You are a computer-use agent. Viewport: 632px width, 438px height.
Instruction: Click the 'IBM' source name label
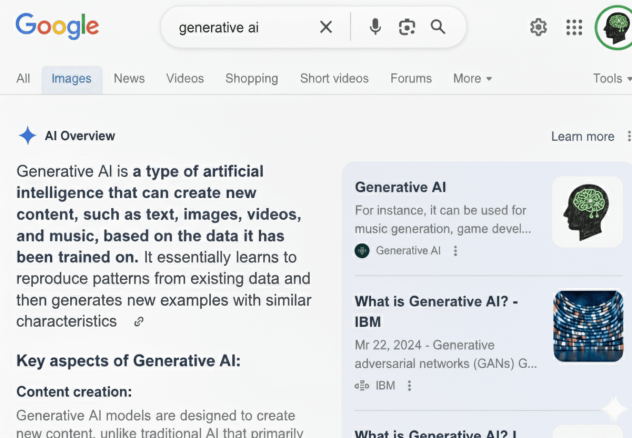[x=385, y=386]
